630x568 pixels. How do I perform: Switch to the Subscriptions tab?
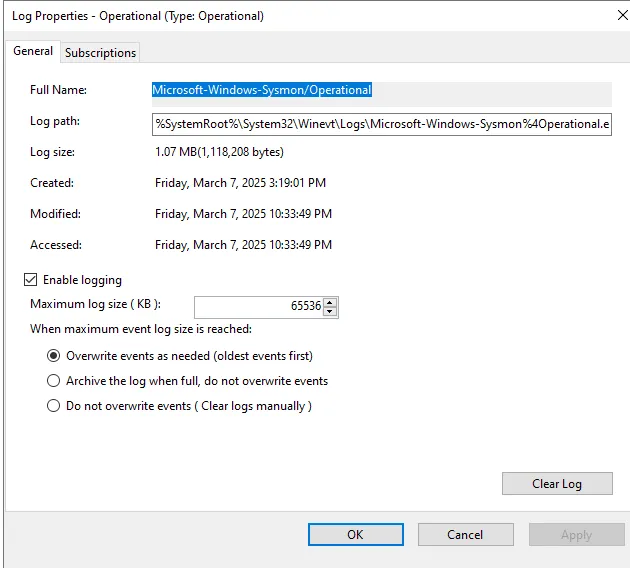point(100,53)
